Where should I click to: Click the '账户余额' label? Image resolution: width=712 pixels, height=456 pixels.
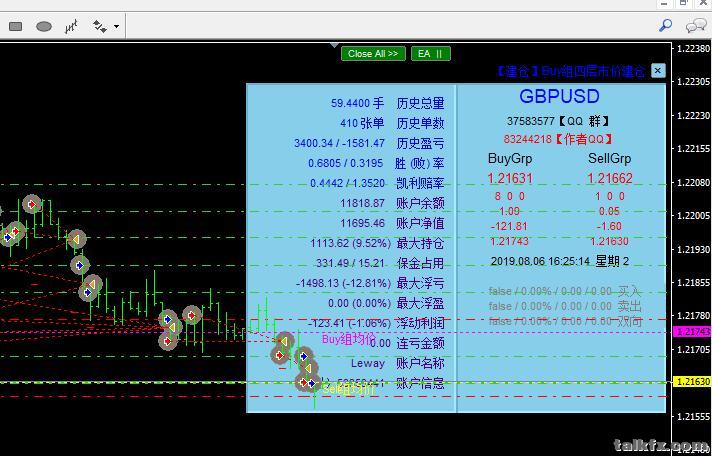[420, 203]
